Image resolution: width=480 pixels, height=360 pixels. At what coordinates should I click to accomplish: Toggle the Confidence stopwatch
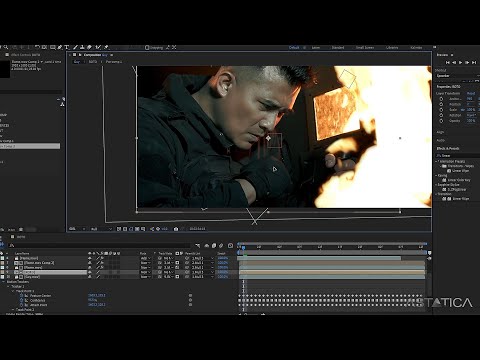[x=22, y=300]
